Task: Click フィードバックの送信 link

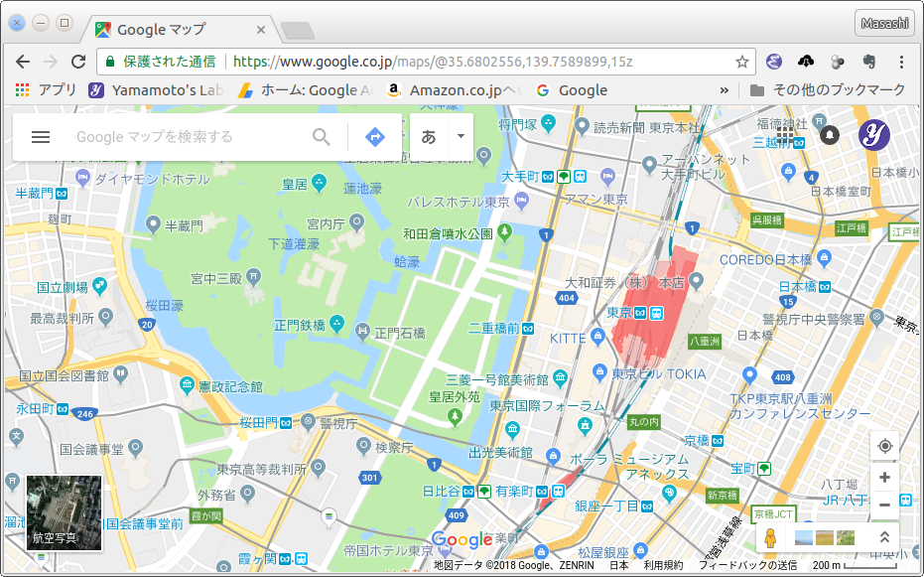Action: [x=747, y=566]
